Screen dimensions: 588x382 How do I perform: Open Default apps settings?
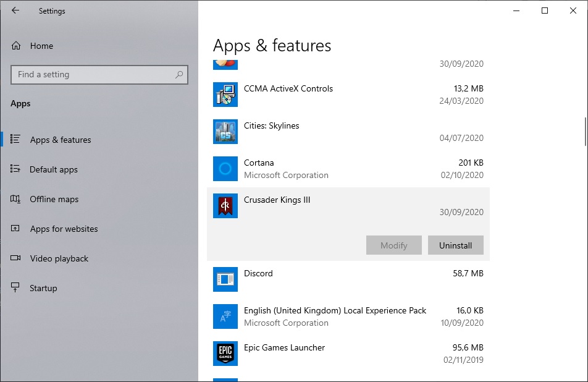pos(54,169)
